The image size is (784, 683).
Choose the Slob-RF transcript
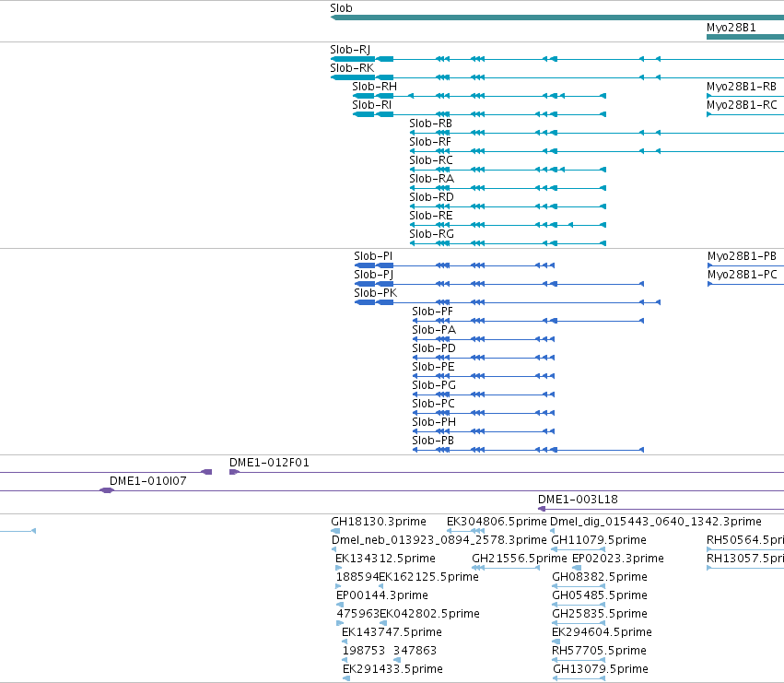430,142
